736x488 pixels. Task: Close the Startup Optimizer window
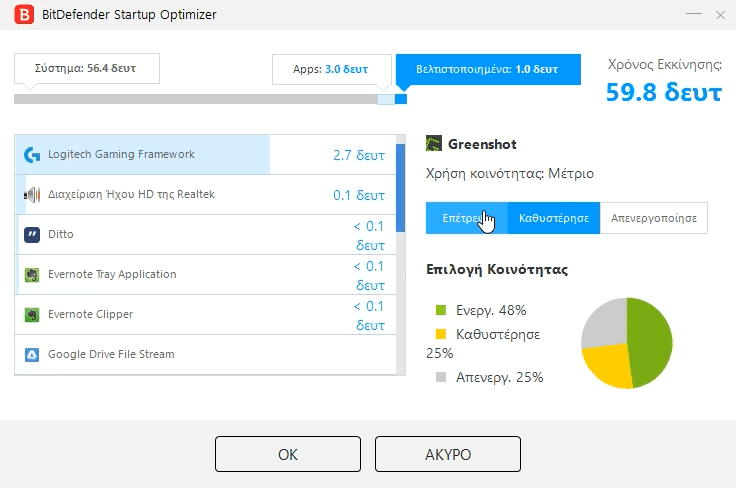pos(721,15)
